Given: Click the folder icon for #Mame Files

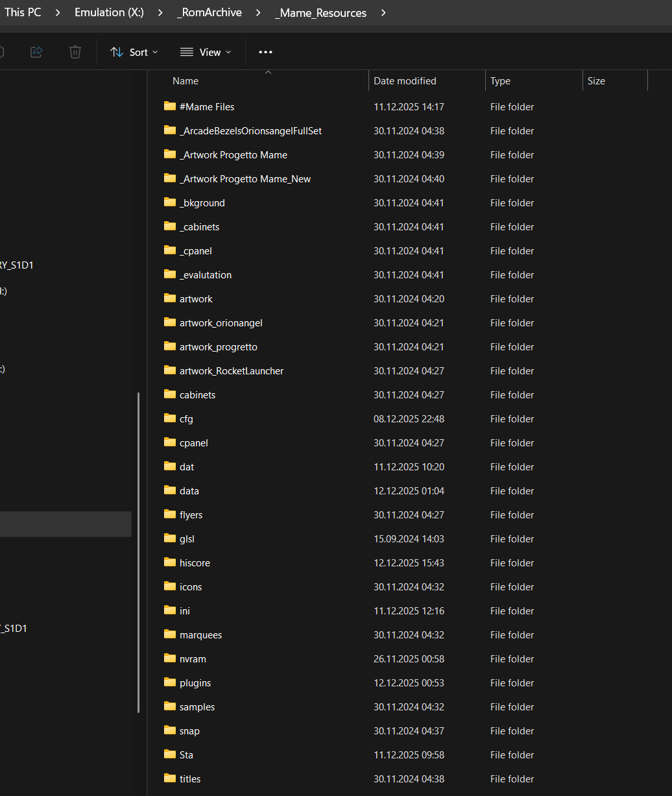Looking at the screenshot, I should click(170, 106).
